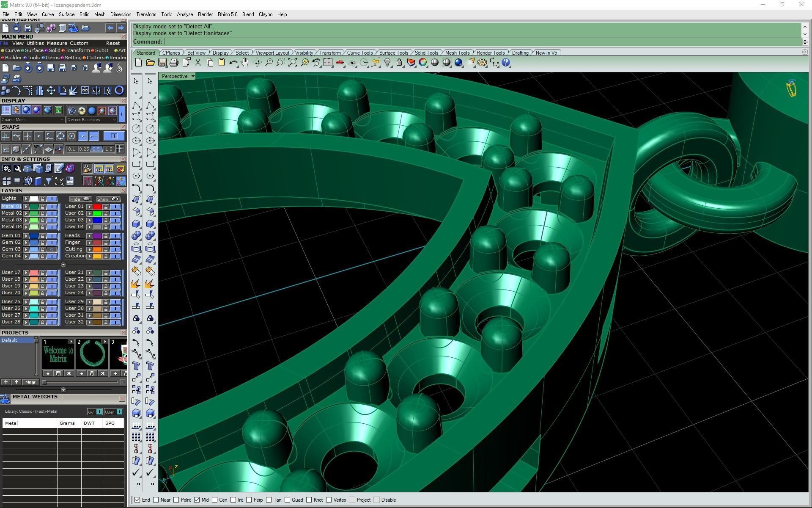Enable the Quad osnap checkbox

click(x=287, y=500)
